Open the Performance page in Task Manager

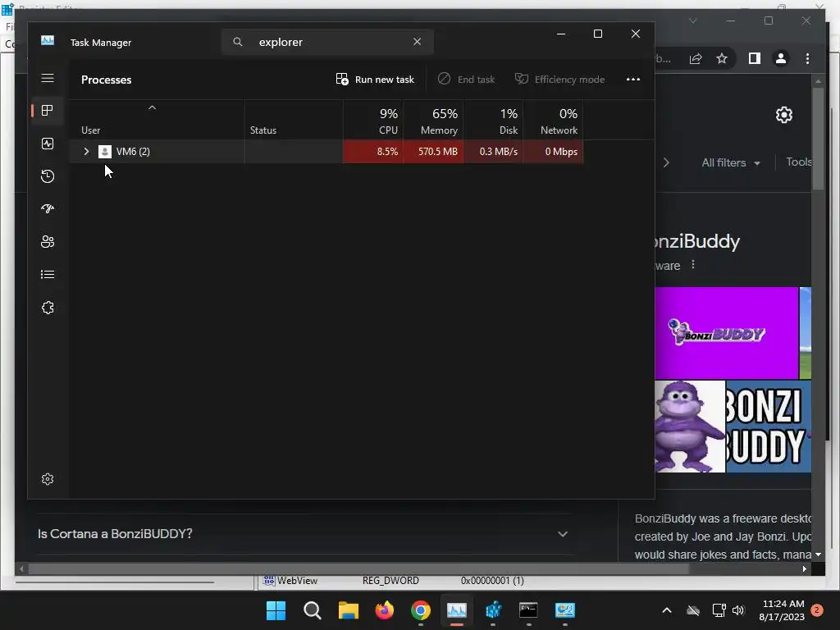[x=48, y=144]
